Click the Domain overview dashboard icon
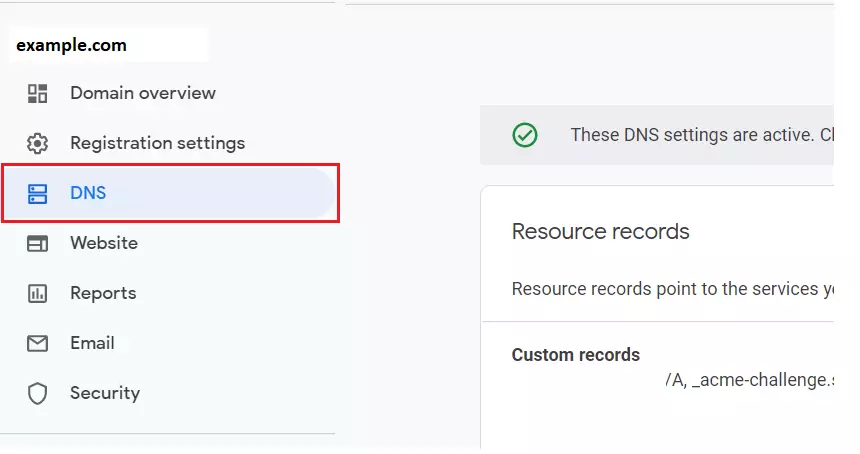The height and width of the screenshot is (454, 860). click(x=37, y=93)
